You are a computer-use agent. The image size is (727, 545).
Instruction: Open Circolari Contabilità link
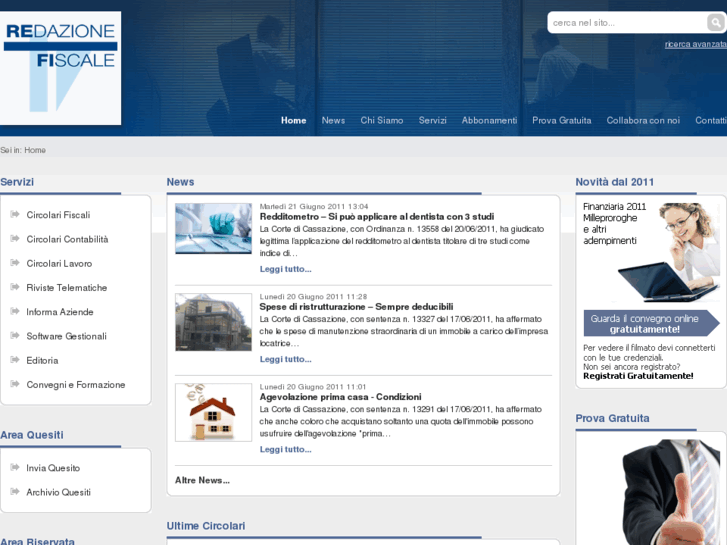click(x=67, y=239)
